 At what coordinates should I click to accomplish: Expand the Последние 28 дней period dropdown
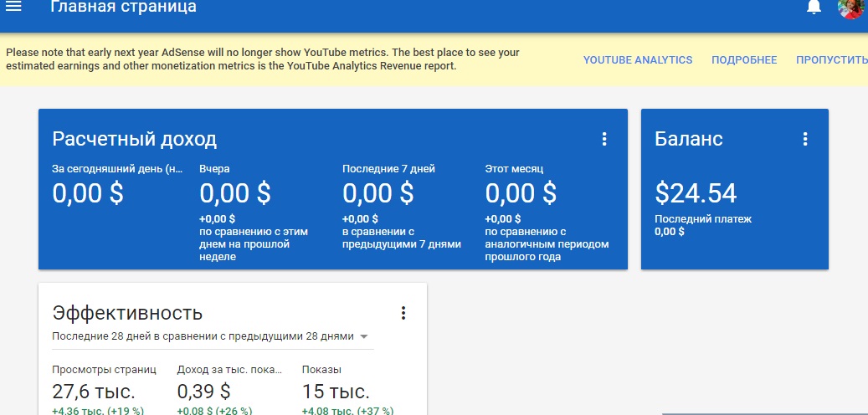click(363, 336)
